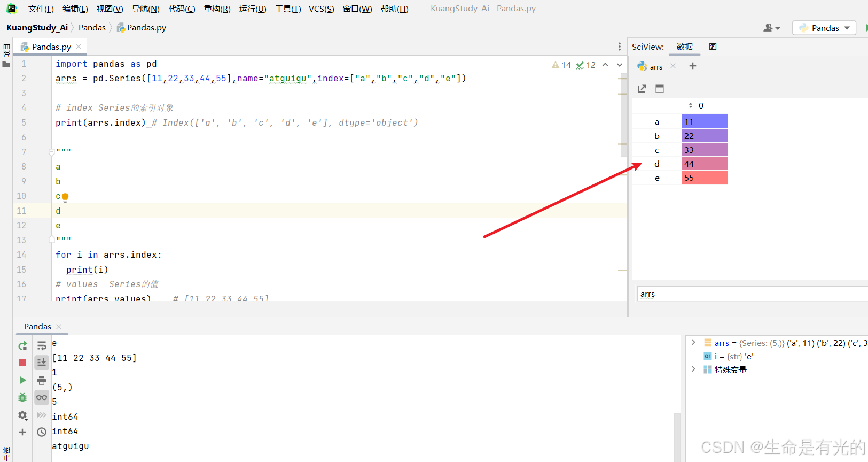Click typo count indicator 12
The image size is (868, 462).
pos(586,65)
